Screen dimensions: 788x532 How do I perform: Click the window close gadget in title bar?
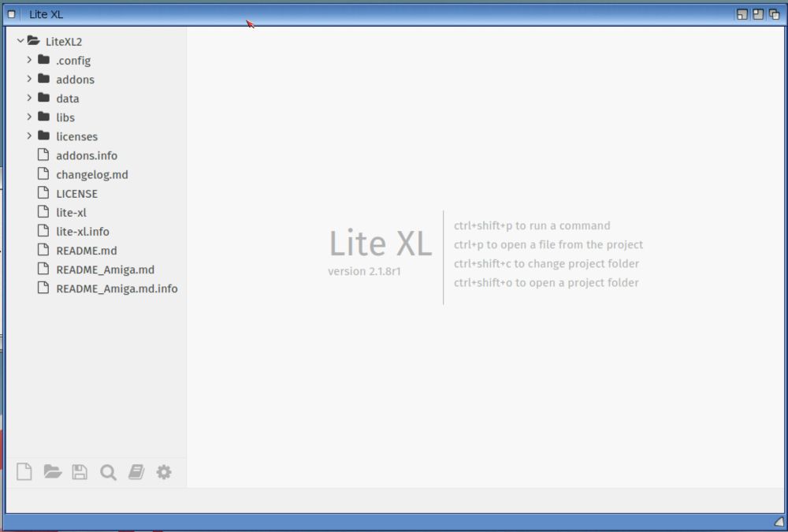12,14
